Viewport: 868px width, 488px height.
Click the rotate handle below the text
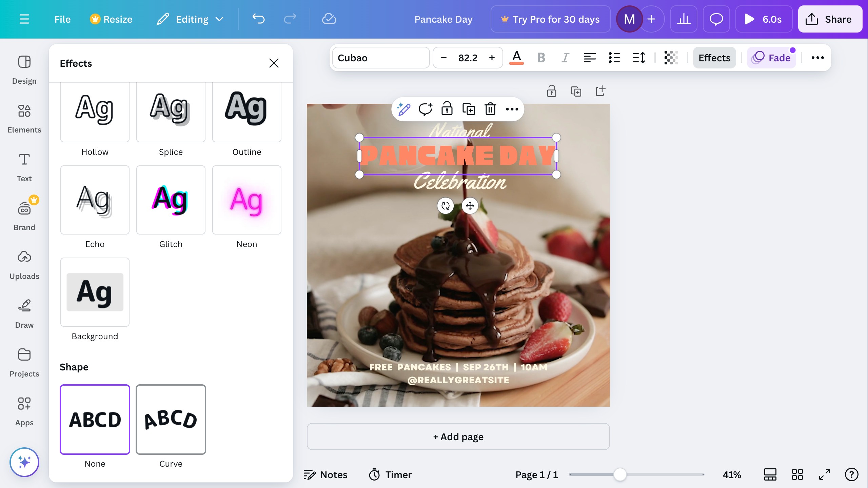tap(446, 206)
